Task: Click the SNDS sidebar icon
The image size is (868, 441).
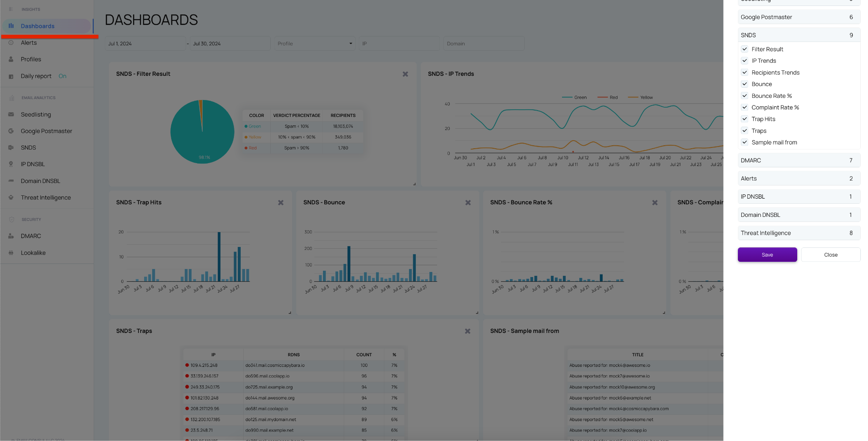Action: point(11,147)
